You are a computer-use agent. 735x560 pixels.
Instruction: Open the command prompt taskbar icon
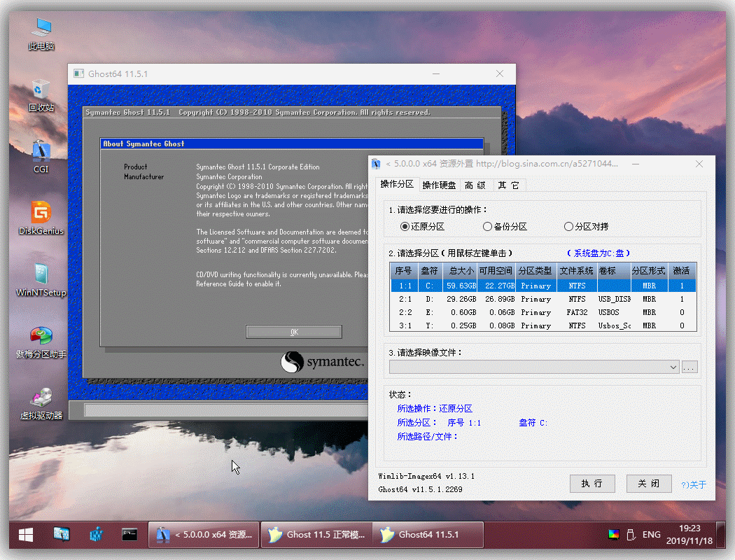(x=129, y=534)
